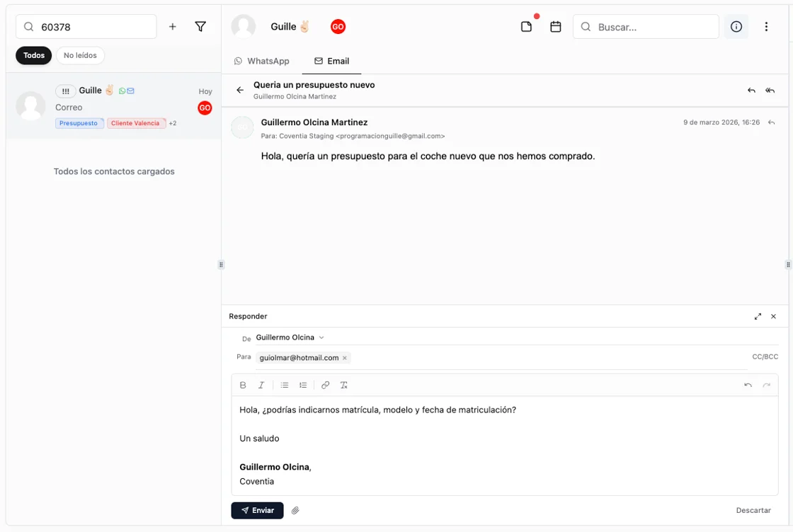Screen dimensions: 793x532
Task: Open the calendar icon in the header
Action: [x=555, y=26]
